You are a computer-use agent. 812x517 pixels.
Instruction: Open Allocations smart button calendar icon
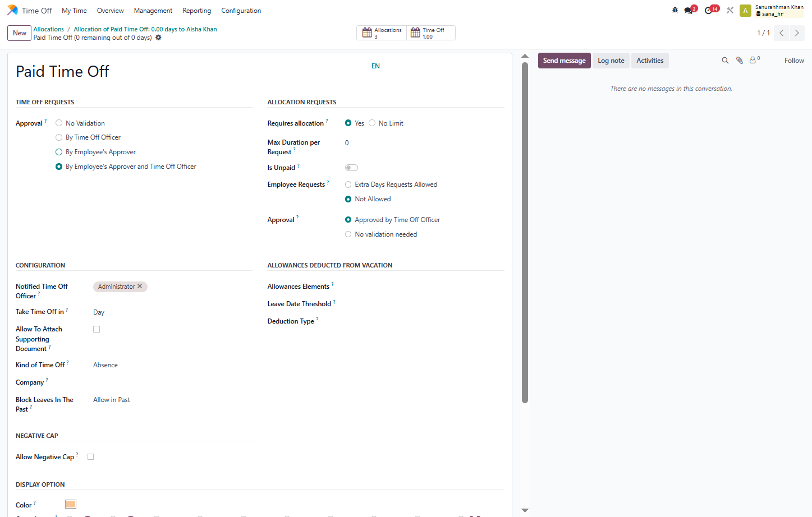pos(367,33)
